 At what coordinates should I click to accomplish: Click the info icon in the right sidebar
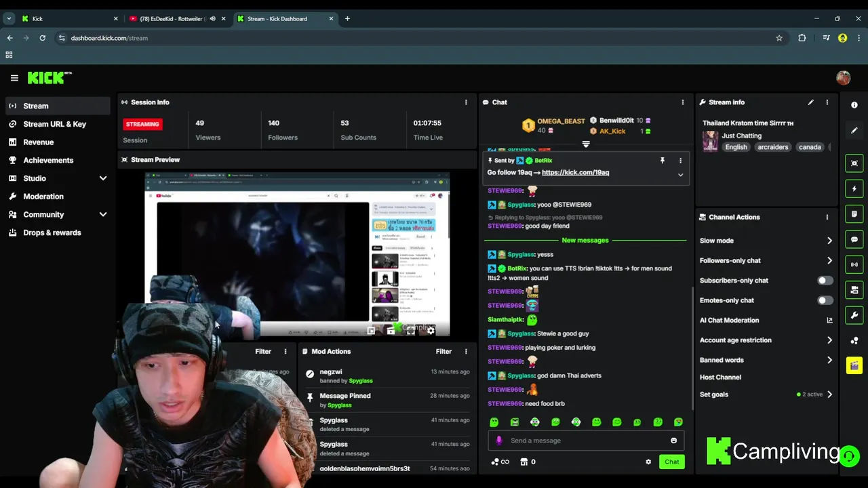pos(854,105)
